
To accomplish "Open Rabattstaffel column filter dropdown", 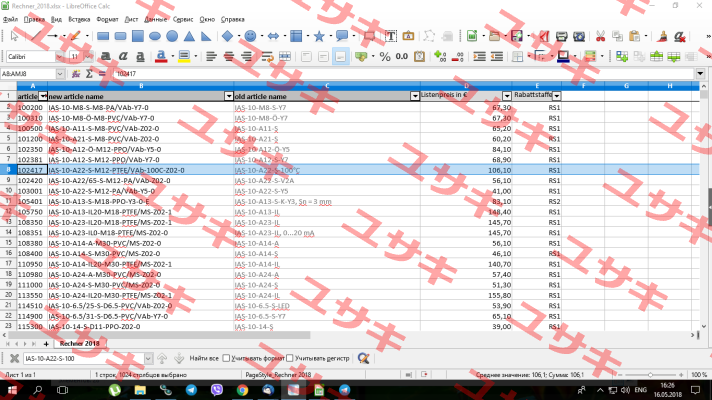I will coord(557,96).
